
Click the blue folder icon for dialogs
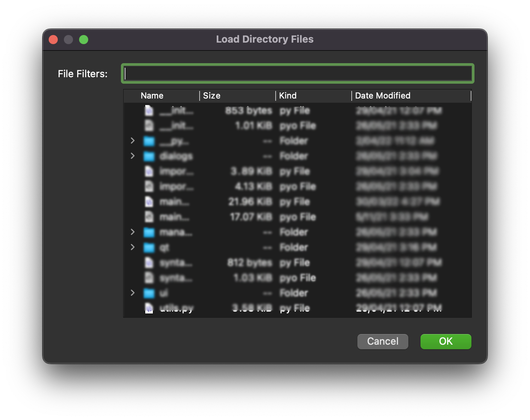click(x=149, y=156)
